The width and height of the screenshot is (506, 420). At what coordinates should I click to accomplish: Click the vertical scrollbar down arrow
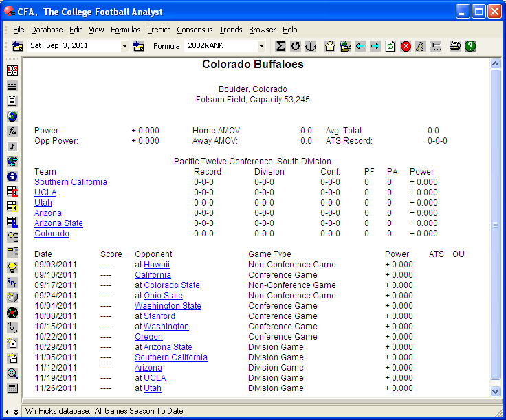point(496,392)
